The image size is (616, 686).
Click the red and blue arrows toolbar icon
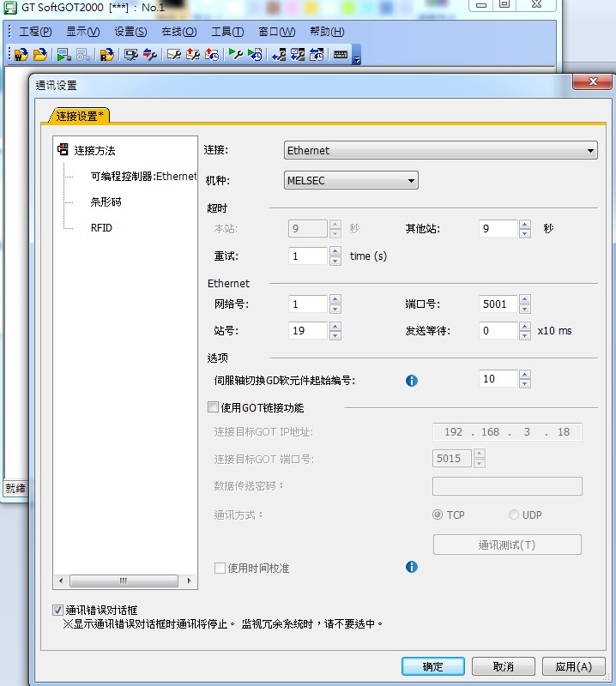point(150,55)
